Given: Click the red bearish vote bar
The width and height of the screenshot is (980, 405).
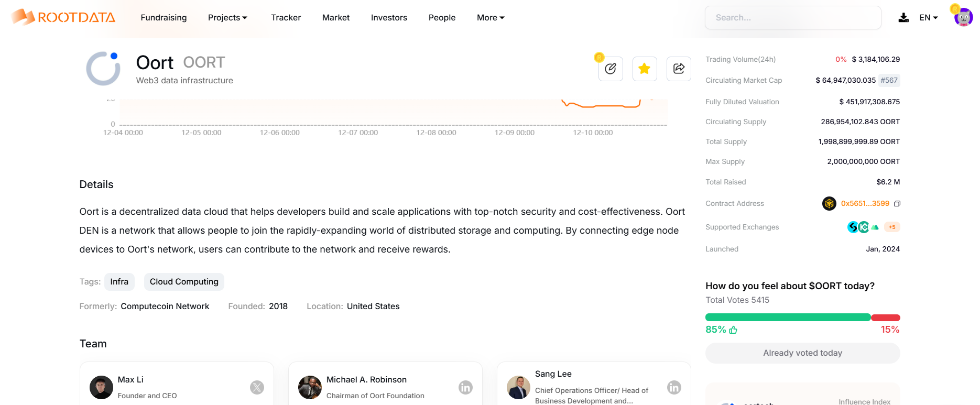Looking at the screenshot, I should (886, 317).
